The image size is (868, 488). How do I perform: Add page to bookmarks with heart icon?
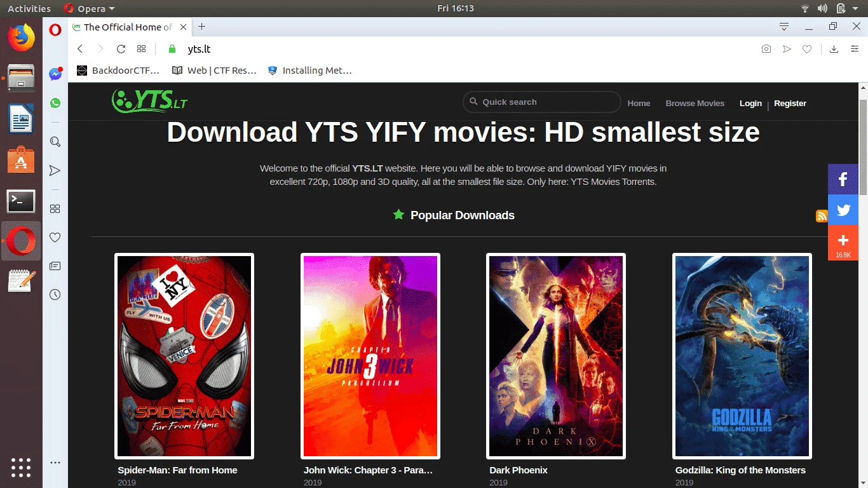click(x=807, y=49)
